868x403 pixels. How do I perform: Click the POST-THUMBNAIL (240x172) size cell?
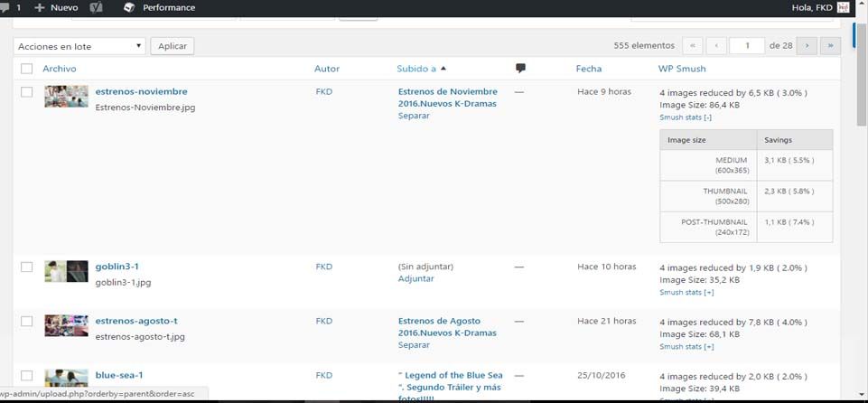pos(708,227)
